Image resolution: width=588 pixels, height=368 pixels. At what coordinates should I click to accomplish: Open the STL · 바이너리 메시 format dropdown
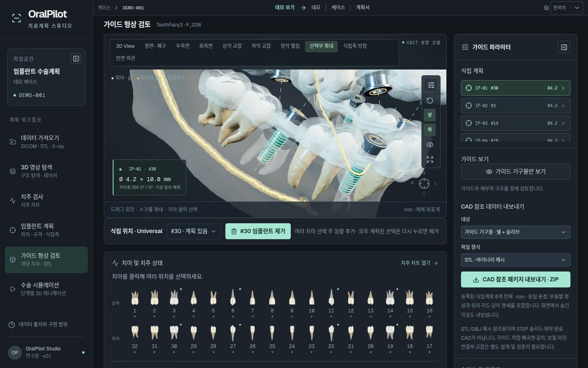point(515,260)
